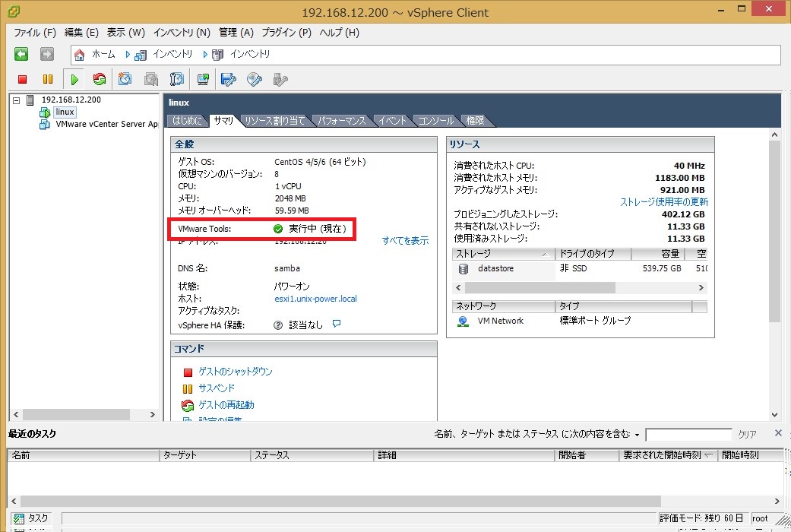791x532 pixels.
Task: Go to the ホーム breadcrumb home icon
Action: point(79,55)
